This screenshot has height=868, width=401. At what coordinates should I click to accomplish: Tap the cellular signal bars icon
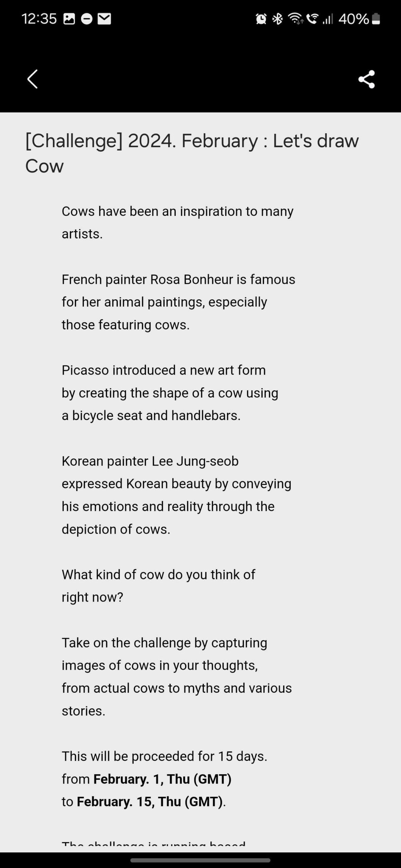327,19
